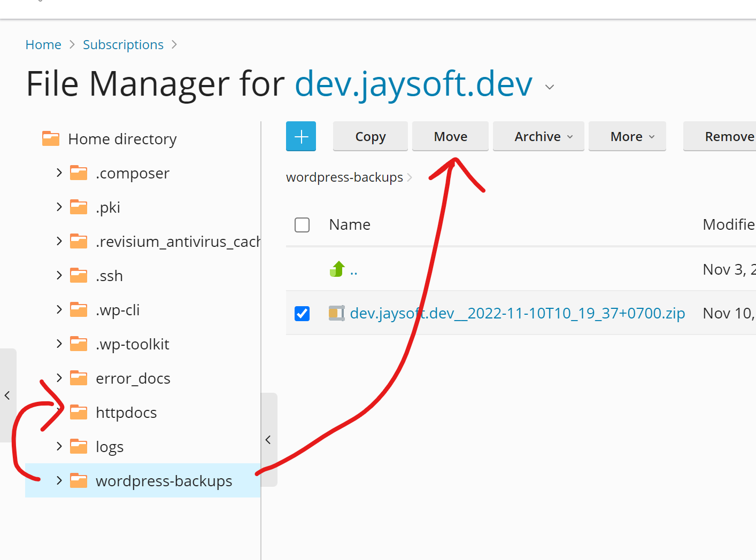
Task: Toggle the select-all checkbox beside Name
Action: pyautogui.click(x=302, y=225)
